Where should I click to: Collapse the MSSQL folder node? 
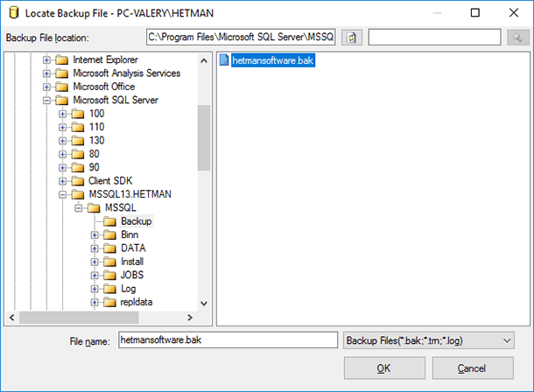(x=79, y=207)
